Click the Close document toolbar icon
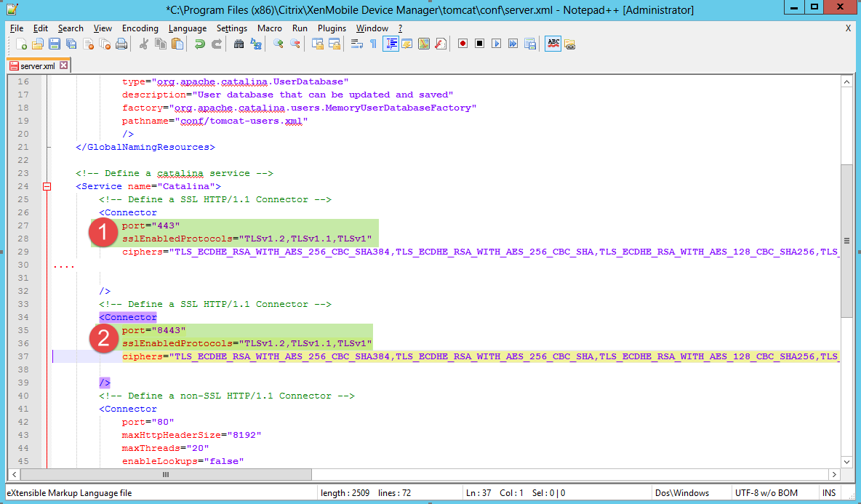 (x=89, y=44)
